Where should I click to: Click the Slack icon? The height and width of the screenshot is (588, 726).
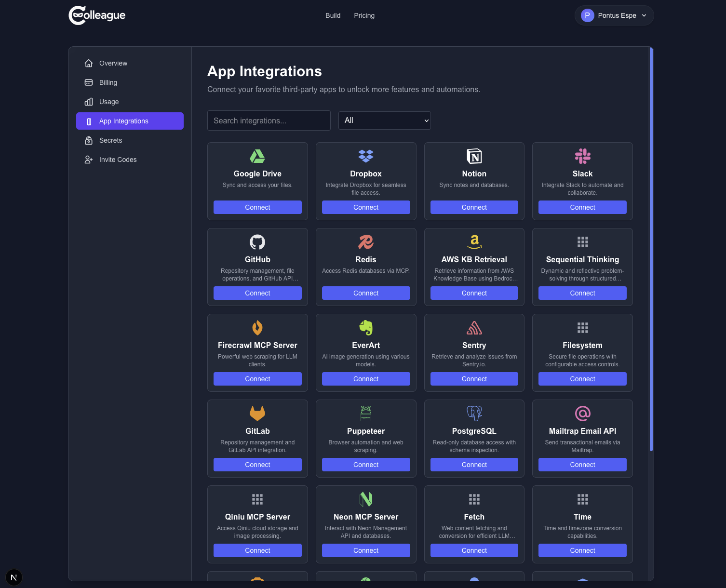coord(583,156)
